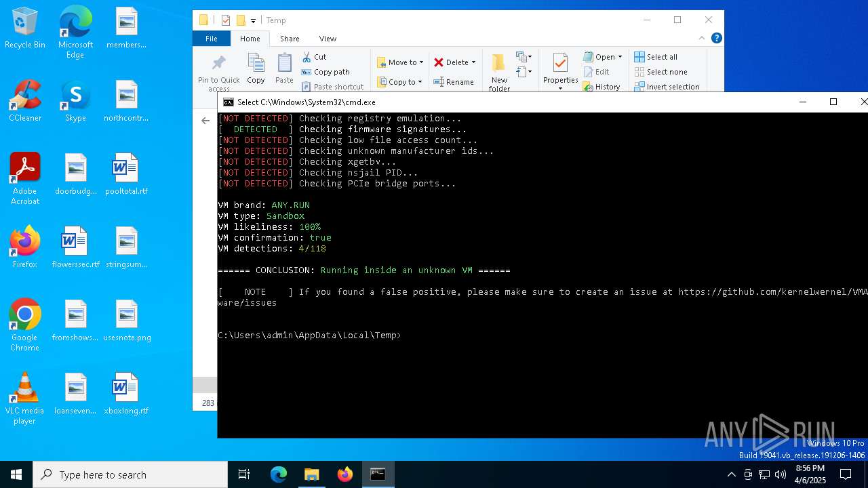
Task: Open the File menu in Explorer
Action: (212, 39)
